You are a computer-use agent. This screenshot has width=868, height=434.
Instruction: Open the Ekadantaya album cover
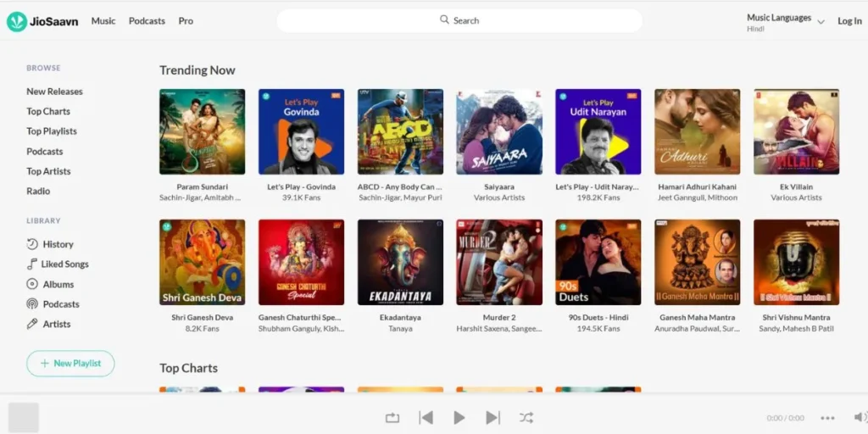(400, 263)
